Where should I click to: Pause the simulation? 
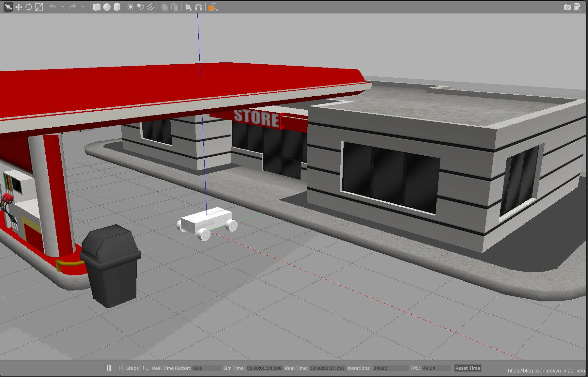coord(109,368)
